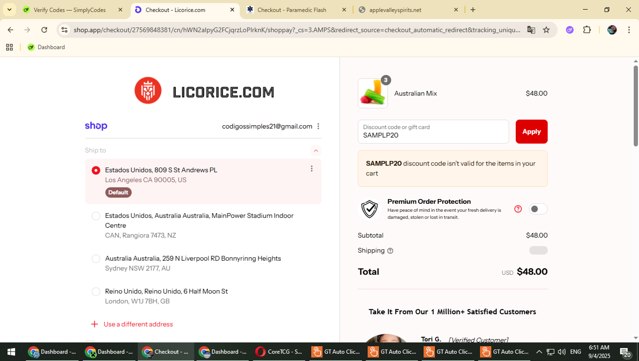Click the Total $48.00 amount

tap(532, 272)
